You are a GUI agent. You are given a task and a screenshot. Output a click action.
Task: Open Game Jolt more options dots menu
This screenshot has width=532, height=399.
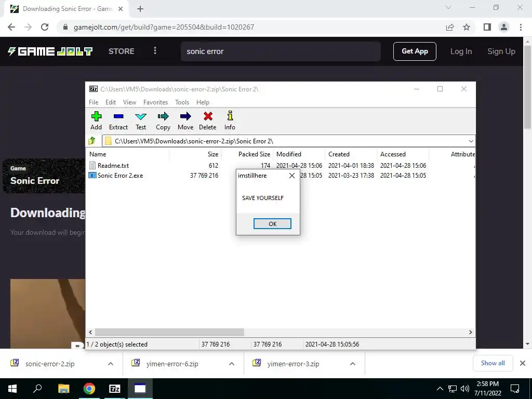click(155, 51)
